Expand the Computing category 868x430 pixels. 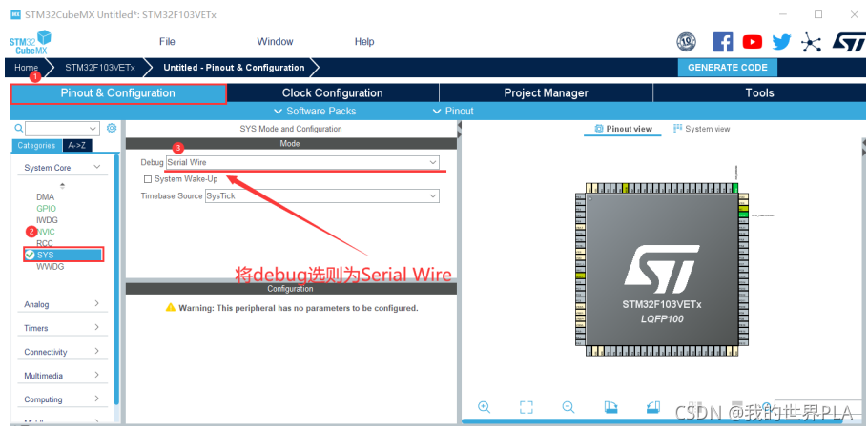pos(63,399)
